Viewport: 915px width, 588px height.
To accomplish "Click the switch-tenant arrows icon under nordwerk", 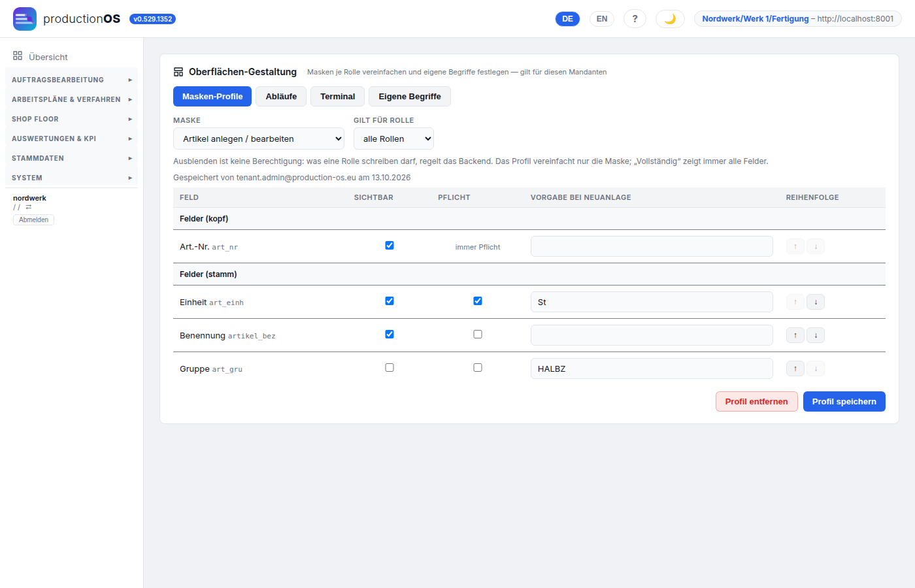I will point(28,207).
